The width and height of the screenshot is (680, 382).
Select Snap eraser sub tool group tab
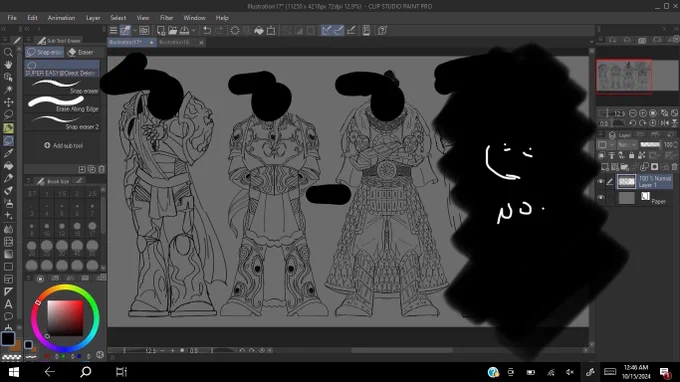coord(44,52)
